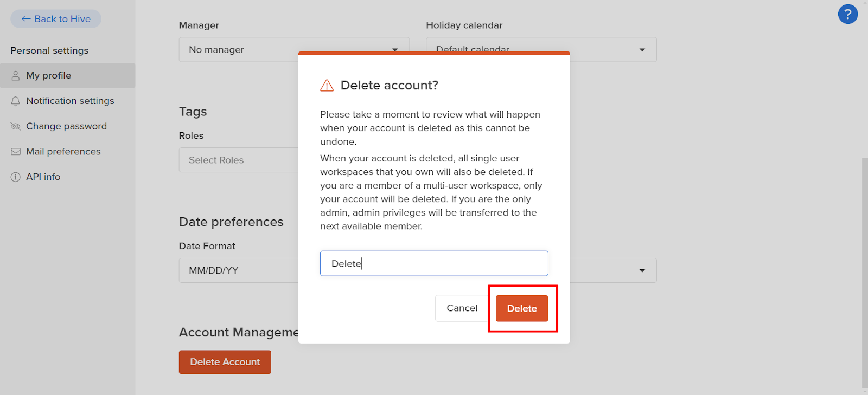
Task: Click the blue help question mark icon
Action: 847,14
